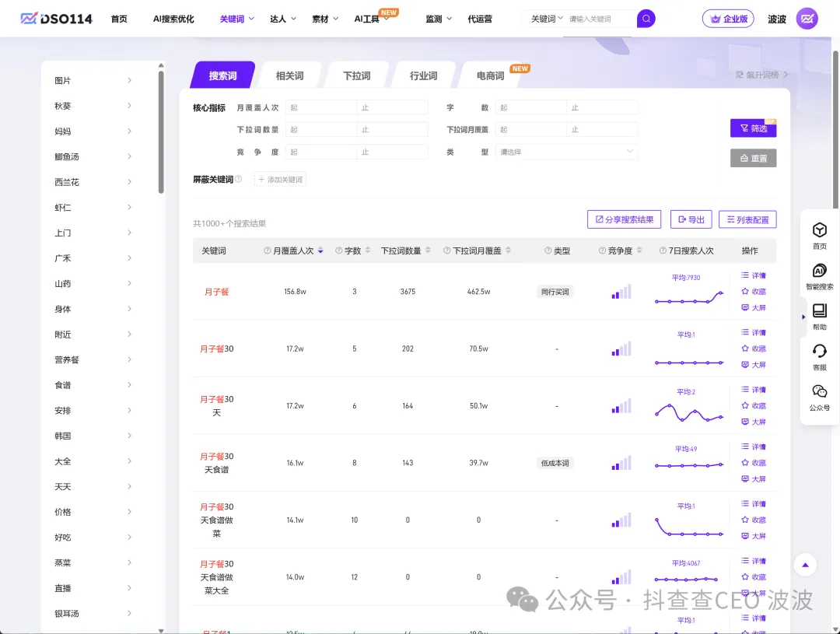Screen dimensions: 840x634
Task: Toggle sorting on 下拉词月覆盖 column
Action: coord(508,251)
